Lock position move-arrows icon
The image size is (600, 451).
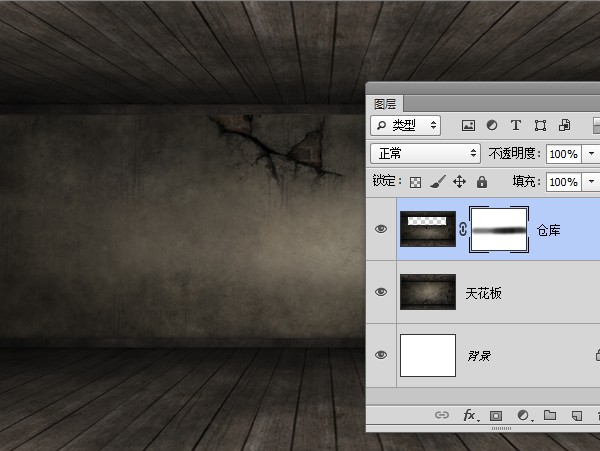[460, 182]
